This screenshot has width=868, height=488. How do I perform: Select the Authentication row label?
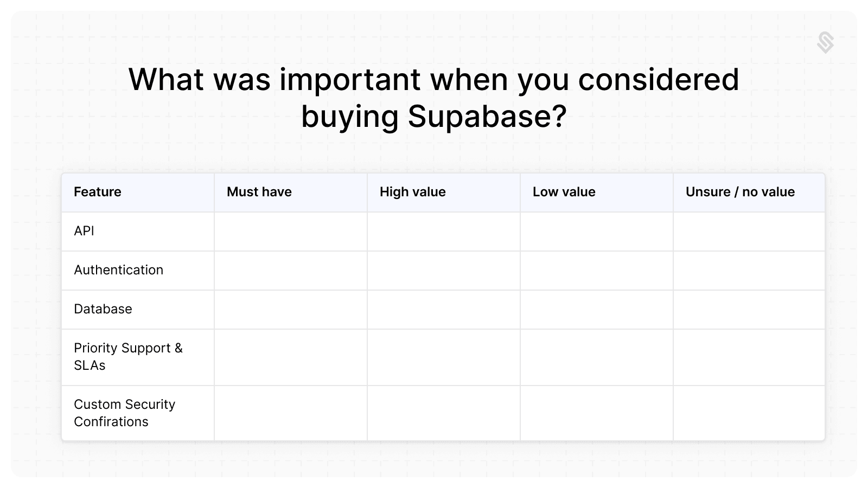pyautogui.click(x=118, y=270)
